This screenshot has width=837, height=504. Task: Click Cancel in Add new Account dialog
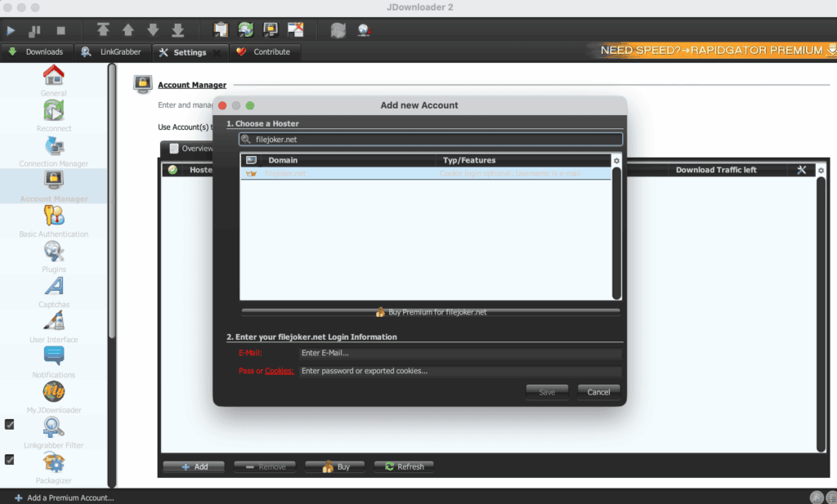pyautogui.click(x=598, y=392)
